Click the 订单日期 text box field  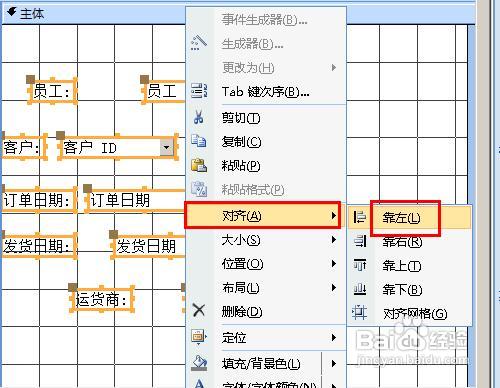(135, 200)
